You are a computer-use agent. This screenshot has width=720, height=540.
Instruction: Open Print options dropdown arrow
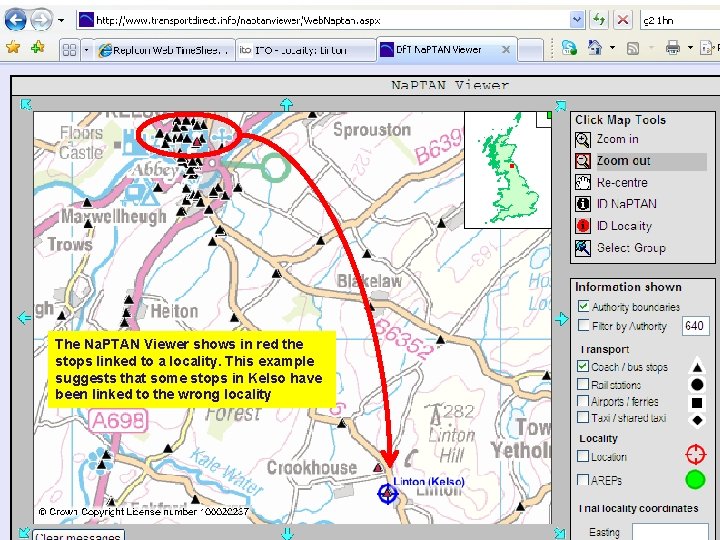point(690,47)
